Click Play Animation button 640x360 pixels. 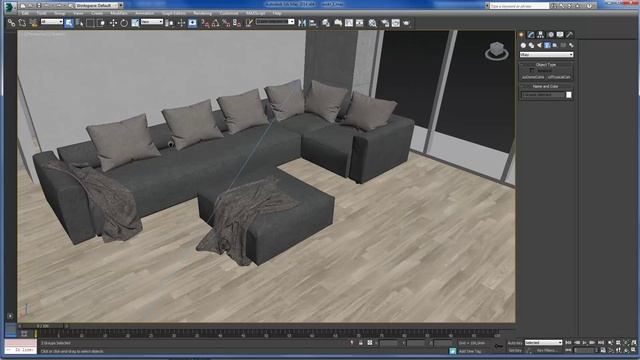coord(584,343)
